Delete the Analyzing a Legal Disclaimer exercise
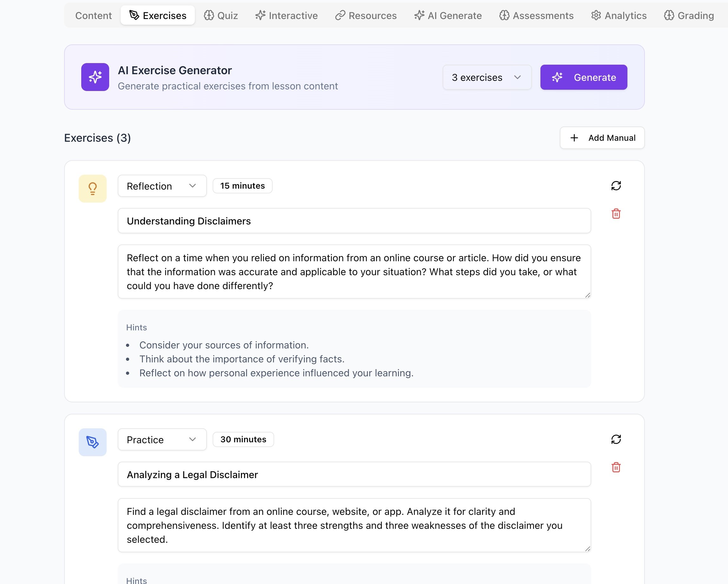The image size is (728, 584). [616, 467]
